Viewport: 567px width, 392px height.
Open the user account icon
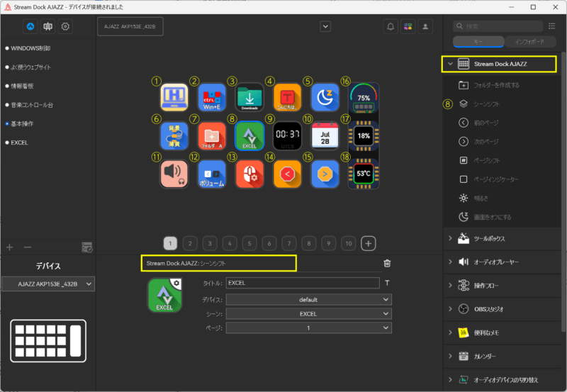pos(425,26)
